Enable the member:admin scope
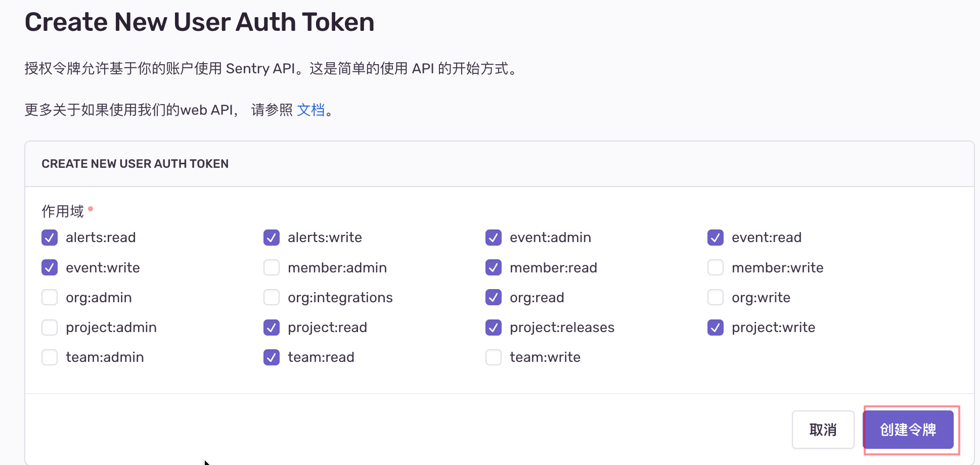The width and height of the screenshot is (980, 465). point(272,267)
